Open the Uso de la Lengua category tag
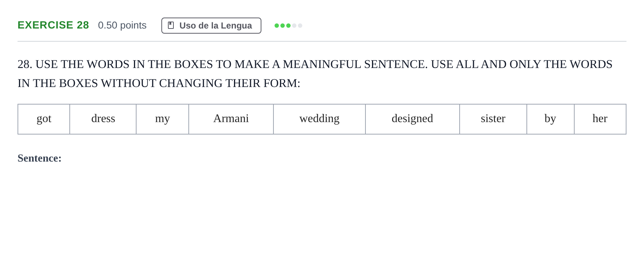Viewport: 644px width, 280px height. point(211,26)
